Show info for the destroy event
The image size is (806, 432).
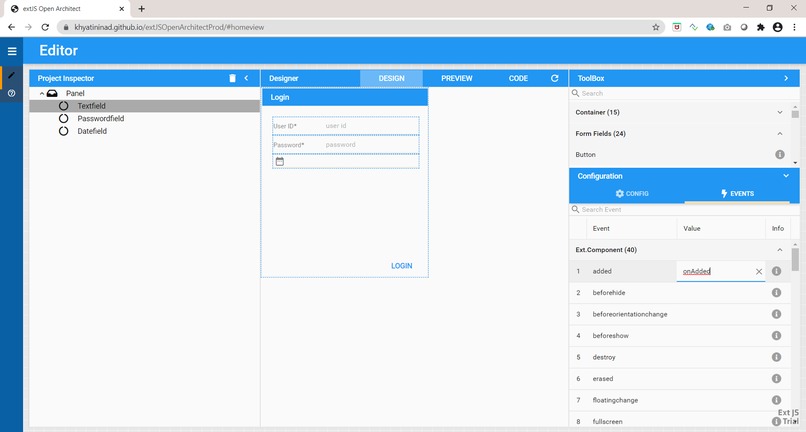coord(776,357)
